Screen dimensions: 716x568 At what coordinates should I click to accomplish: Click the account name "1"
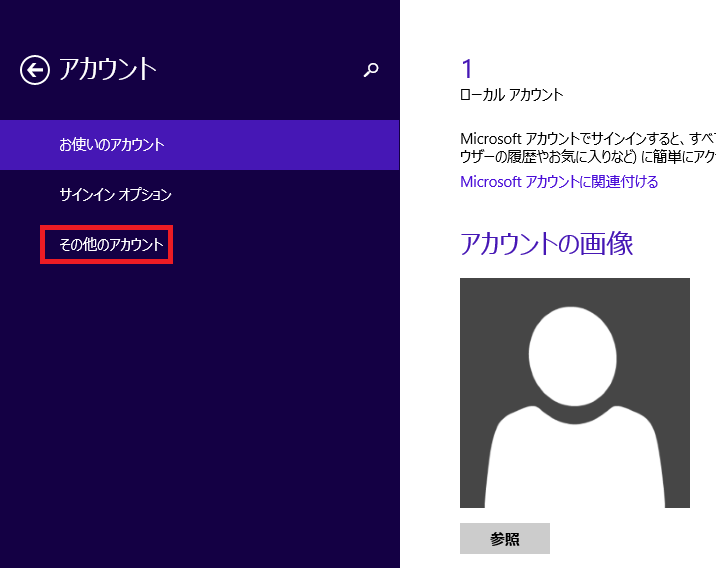pyautogui.click(x=466, y=69)
